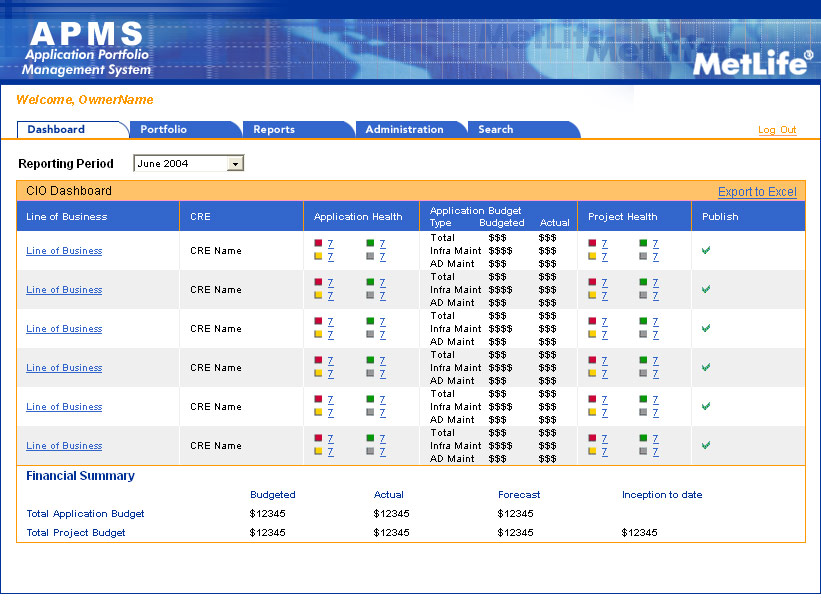Click the MetLife logo in the banner
Screen dimensions: 821x601
pyautogui.click(x=753, y=63)
